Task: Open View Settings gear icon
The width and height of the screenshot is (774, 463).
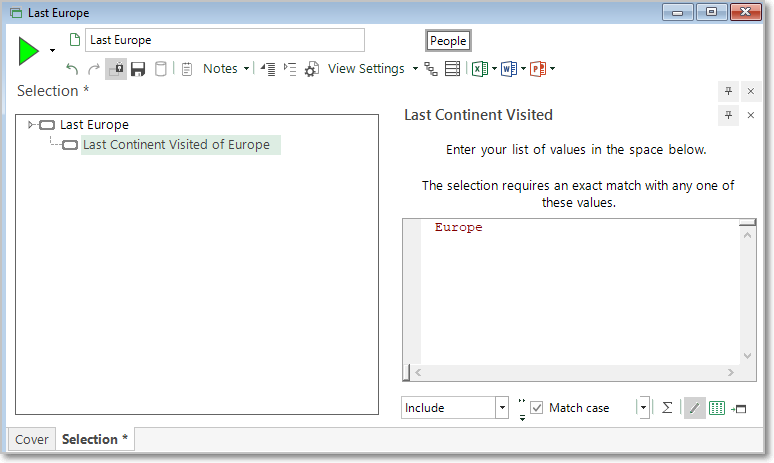Action: [x=311, y=69]
